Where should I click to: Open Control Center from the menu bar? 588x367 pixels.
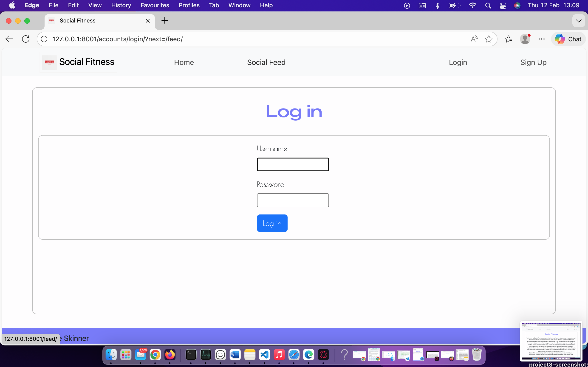[x=503, y=5]
